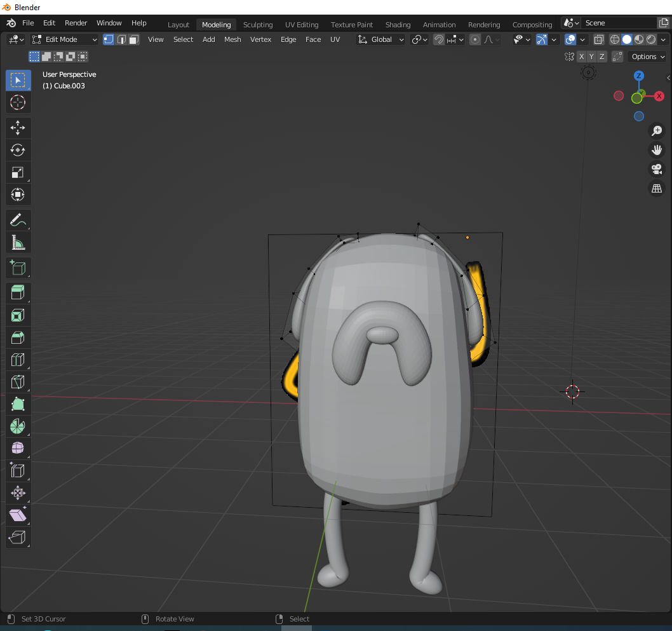Expand the shading options dropdown arrow
This screenshot has height=631, width=672.
coord(663,40)
